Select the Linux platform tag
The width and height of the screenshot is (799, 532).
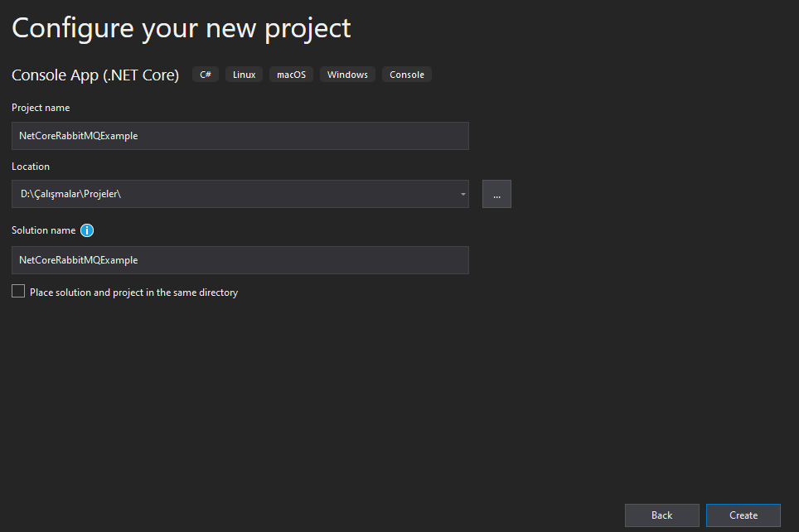[x=244, y=75]
